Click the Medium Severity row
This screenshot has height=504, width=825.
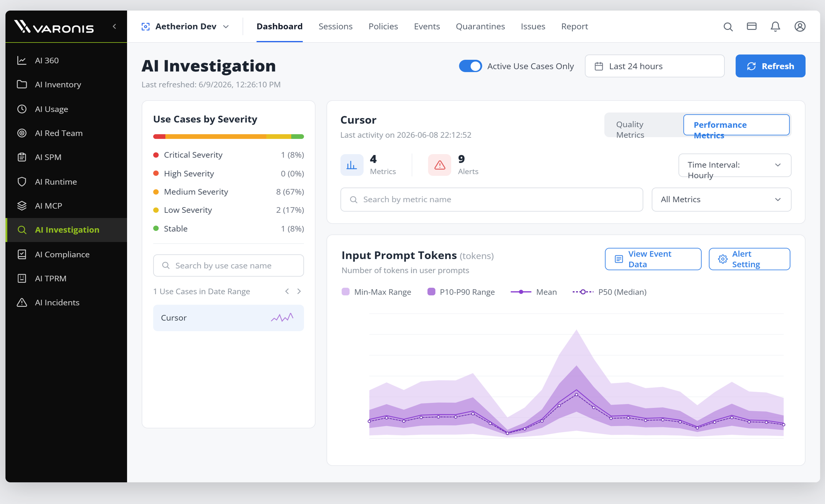pos(228,192)
